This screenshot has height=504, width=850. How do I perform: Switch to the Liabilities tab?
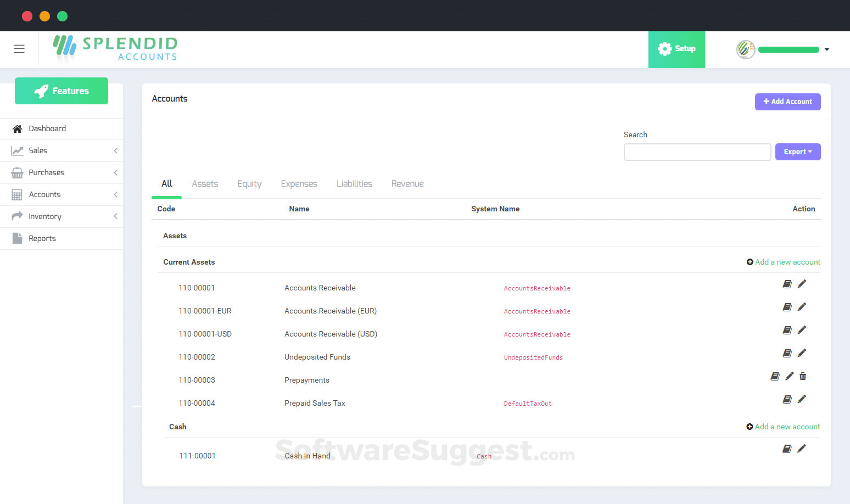tap(354, 183)
